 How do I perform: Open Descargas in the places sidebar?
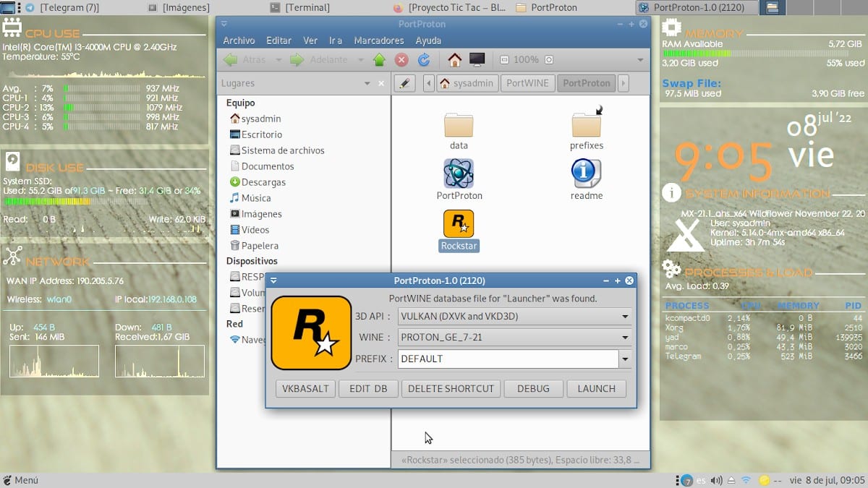click(263, 182)
